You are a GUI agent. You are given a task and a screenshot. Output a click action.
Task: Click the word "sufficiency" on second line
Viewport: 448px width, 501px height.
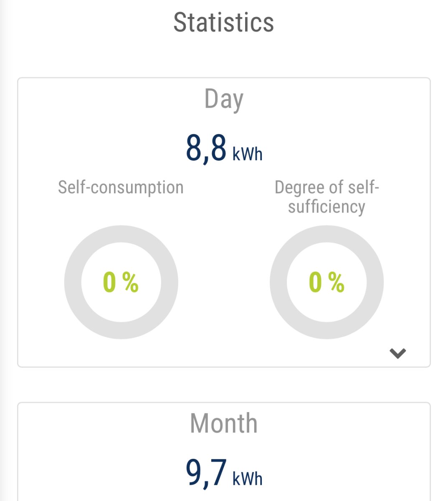click(x=327, y=207)
